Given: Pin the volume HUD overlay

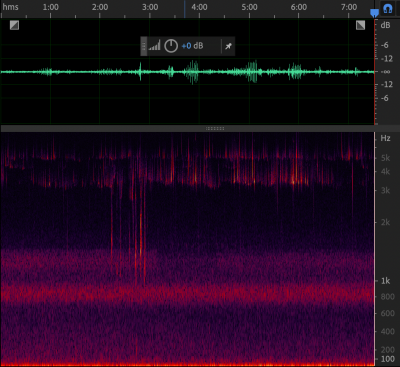Looking at the screenshot, I should pyautogui.click(x=228, y=46).
